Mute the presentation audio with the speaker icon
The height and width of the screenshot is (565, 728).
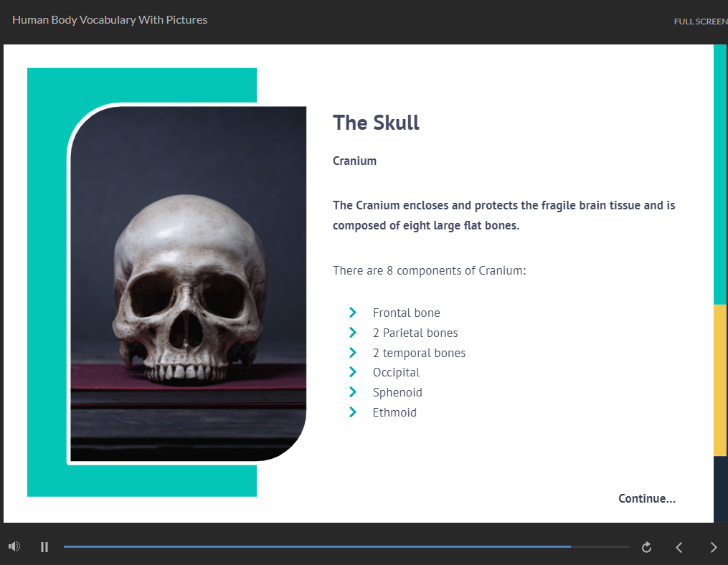coord(14,547)
